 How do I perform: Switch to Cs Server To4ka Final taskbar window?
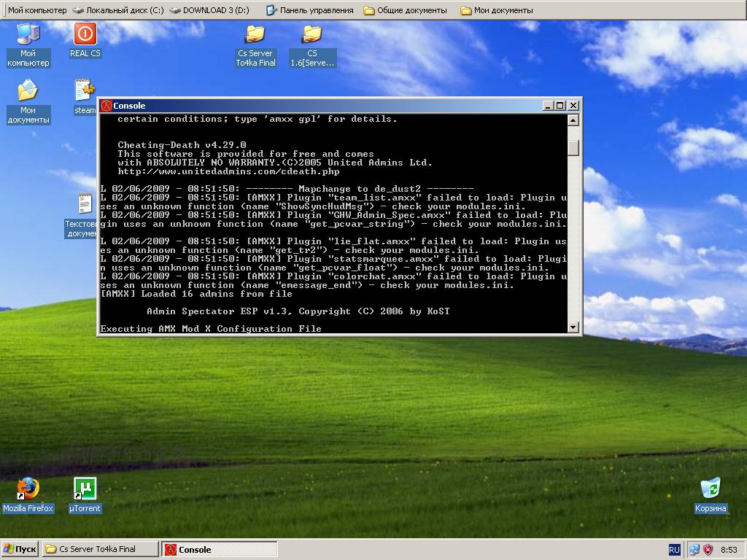tap(100, 549)
